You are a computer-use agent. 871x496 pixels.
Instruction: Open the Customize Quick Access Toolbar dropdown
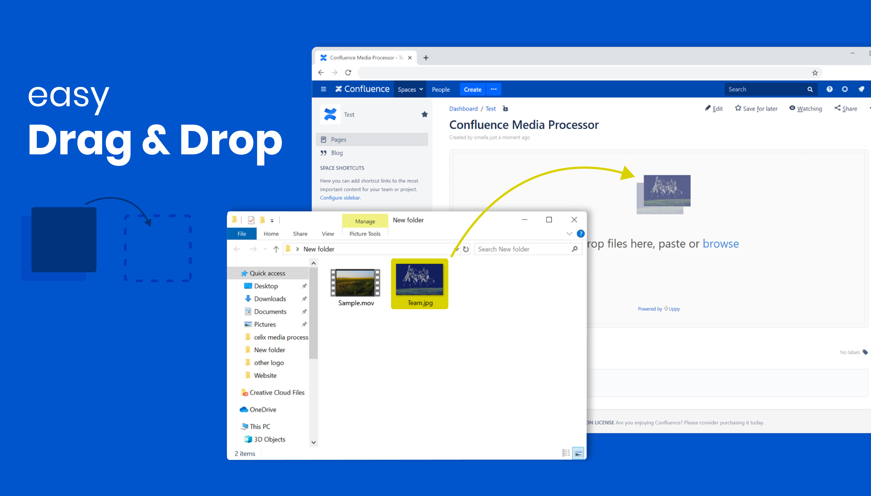click(272, 221)
